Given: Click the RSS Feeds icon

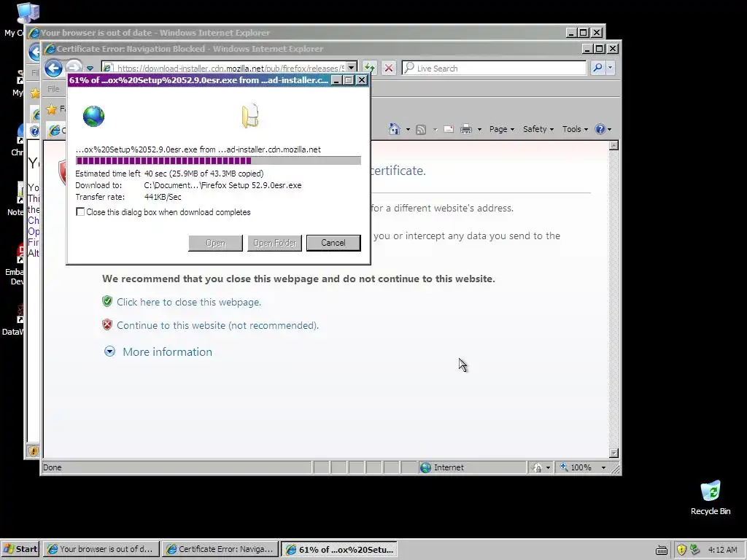Looking at the screenshot, I should point(421,130).
